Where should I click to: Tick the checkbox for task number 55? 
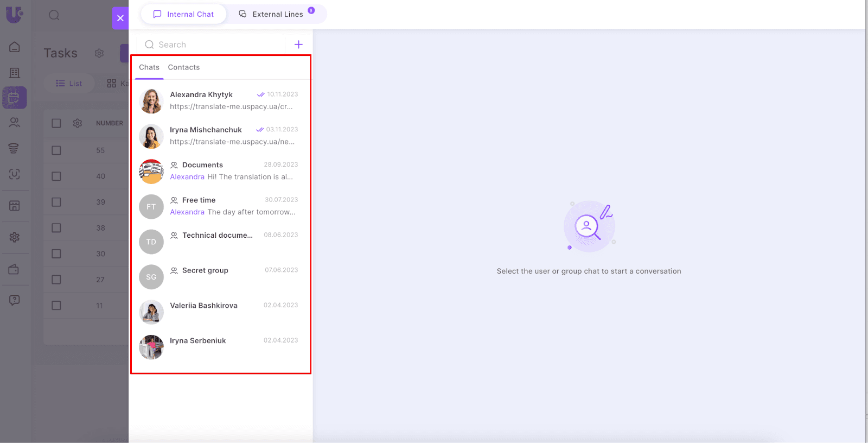(x=56, y=150)
